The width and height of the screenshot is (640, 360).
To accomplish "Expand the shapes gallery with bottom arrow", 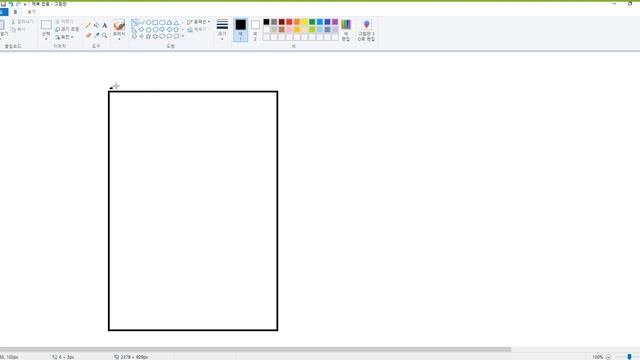I will point(182,36).
